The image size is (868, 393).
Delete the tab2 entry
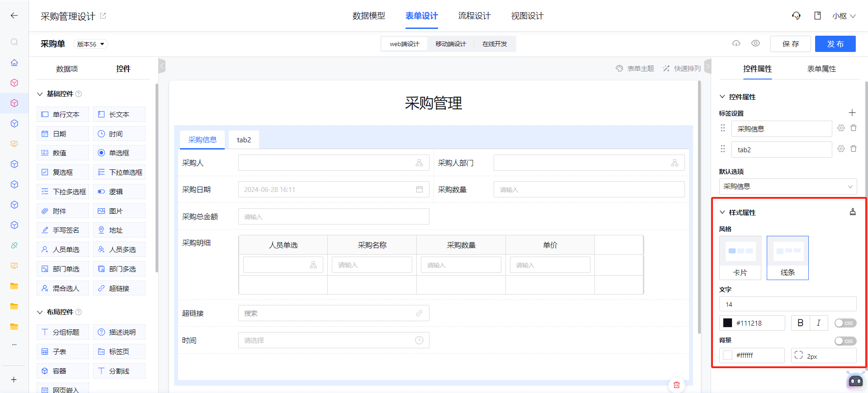[854, 149]
